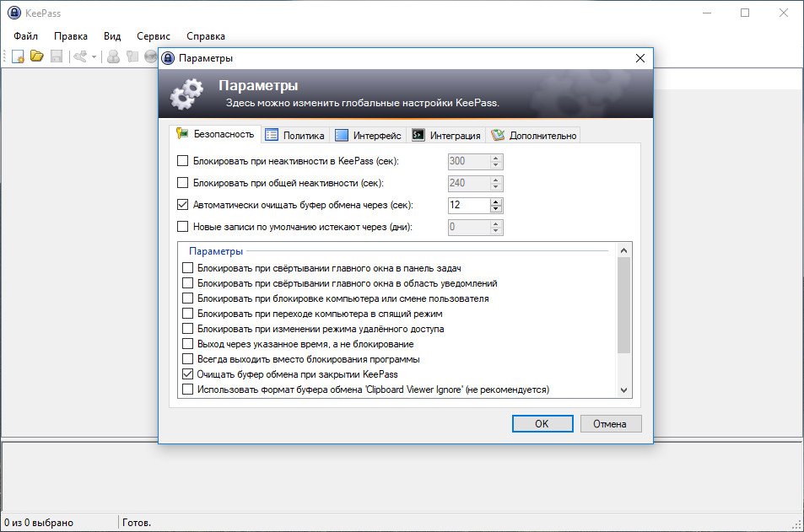Click the lock icon in Параметры dialog title bar

(x=168, y=58)
